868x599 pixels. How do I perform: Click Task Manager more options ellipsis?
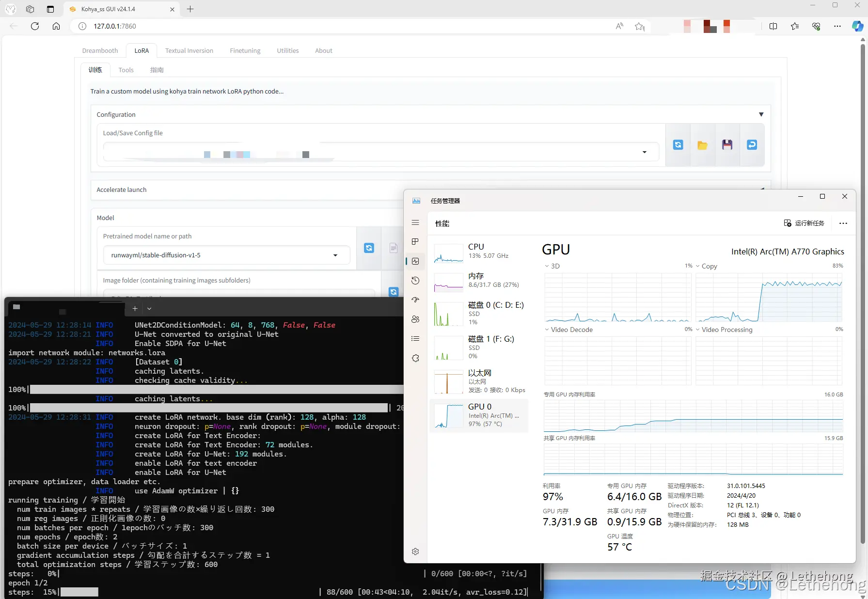click(x=843, y=223)
